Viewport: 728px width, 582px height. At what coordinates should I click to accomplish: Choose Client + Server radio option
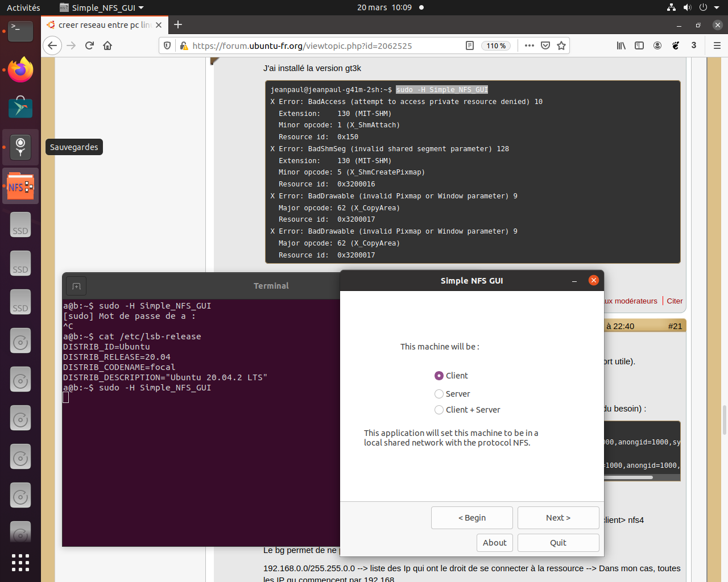coord(439,410)
